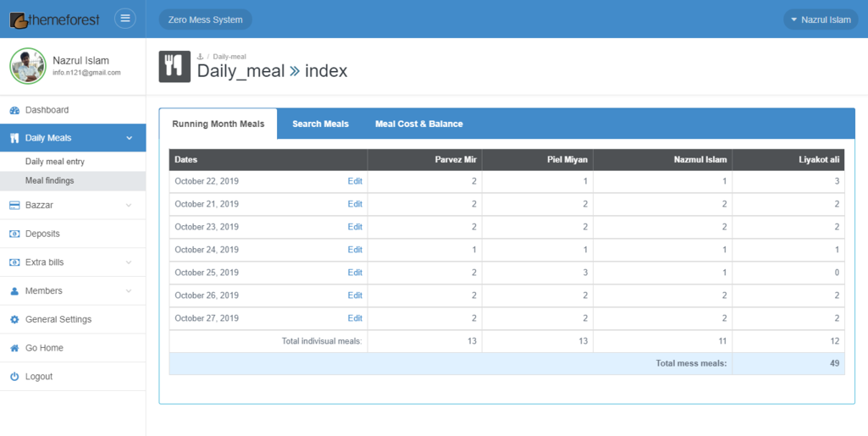This screenshot has width=868, height=436.
Task: Toggle sidebar with the hamburger menu button
Action: (x=125, y=19)
